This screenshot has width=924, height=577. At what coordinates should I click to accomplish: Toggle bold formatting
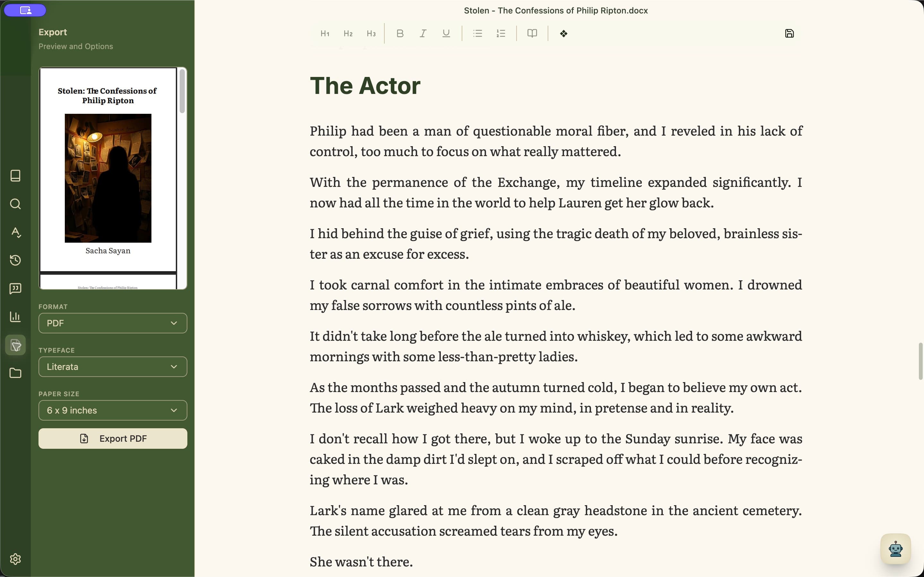(x=400, y=34)
